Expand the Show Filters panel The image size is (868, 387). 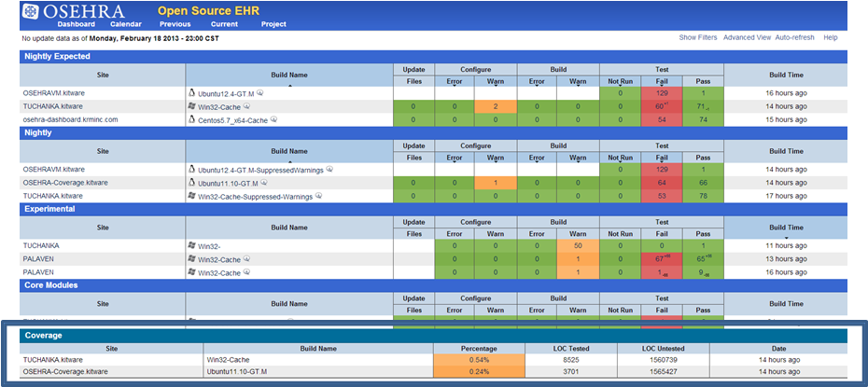(698, 37)
